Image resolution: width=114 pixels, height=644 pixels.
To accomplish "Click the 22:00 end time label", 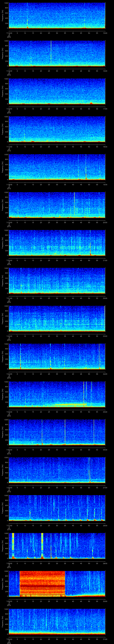I will pos(105,298).
